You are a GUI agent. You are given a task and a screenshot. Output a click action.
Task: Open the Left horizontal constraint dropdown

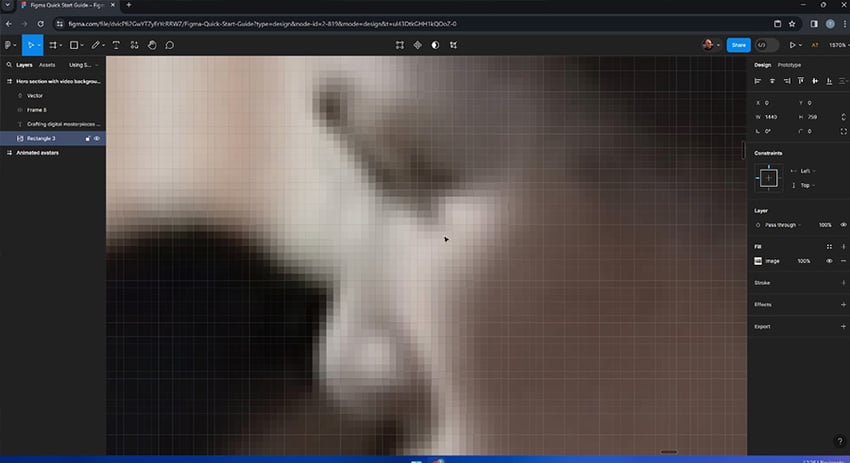tap(808, 171)
